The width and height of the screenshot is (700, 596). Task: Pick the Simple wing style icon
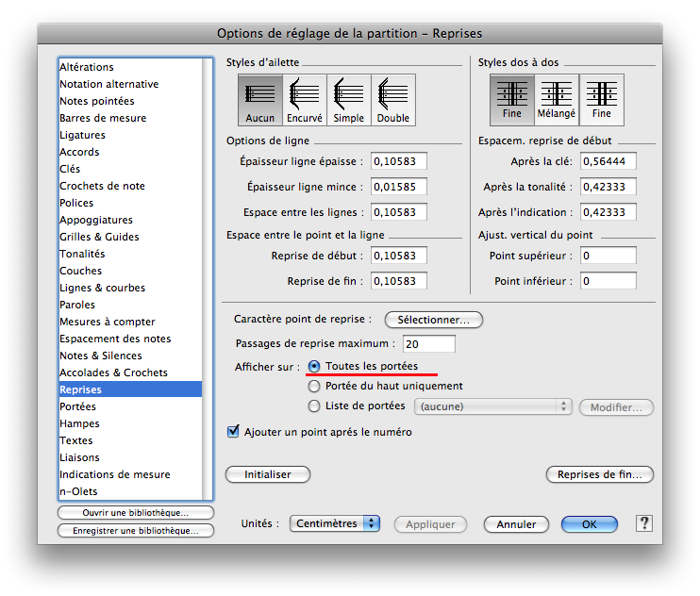point(348,99)
